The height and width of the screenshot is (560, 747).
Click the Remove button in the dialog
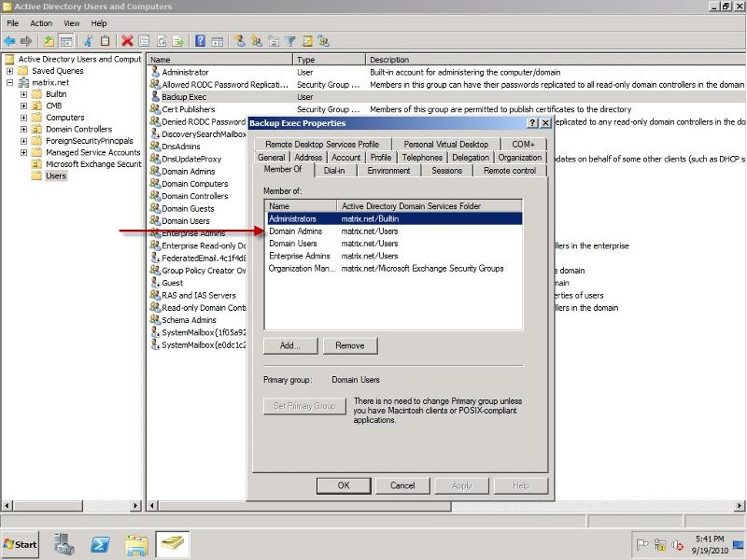350,345
